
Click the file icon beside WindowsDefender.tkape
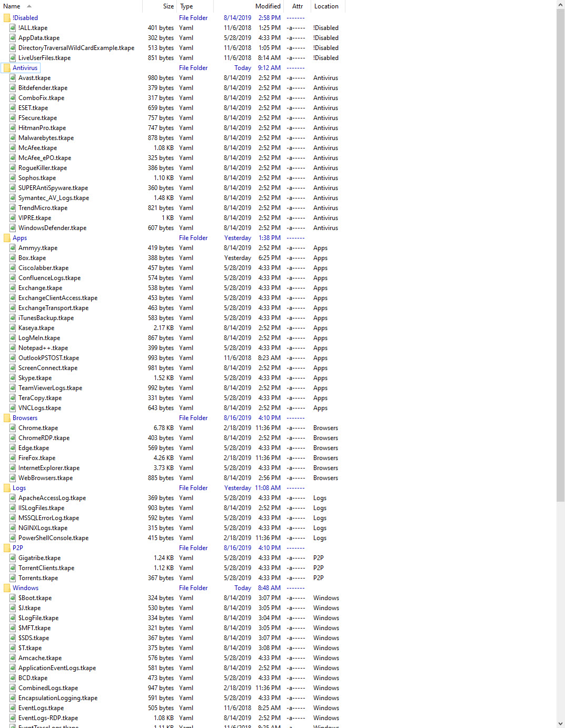pyautogui.click(x=13, y=228)
